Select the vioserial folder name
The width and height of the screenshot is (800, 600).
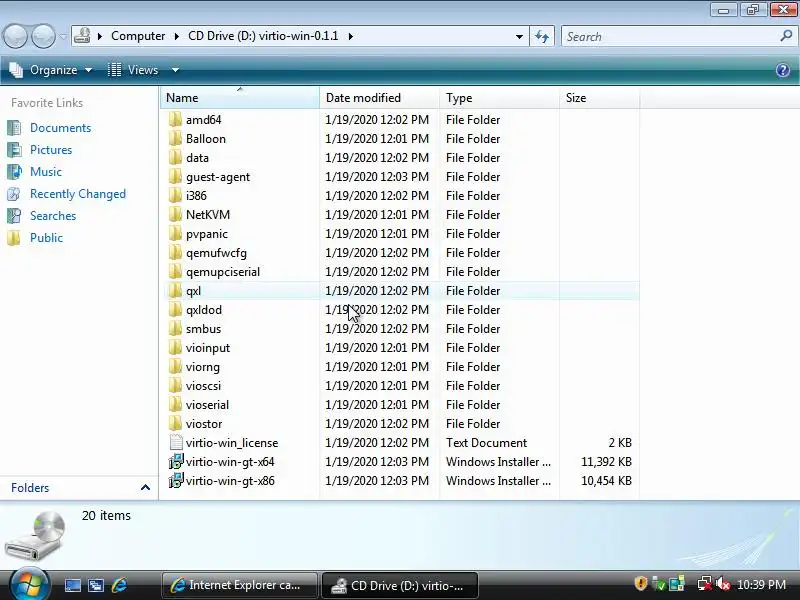[x=207, y=405]
